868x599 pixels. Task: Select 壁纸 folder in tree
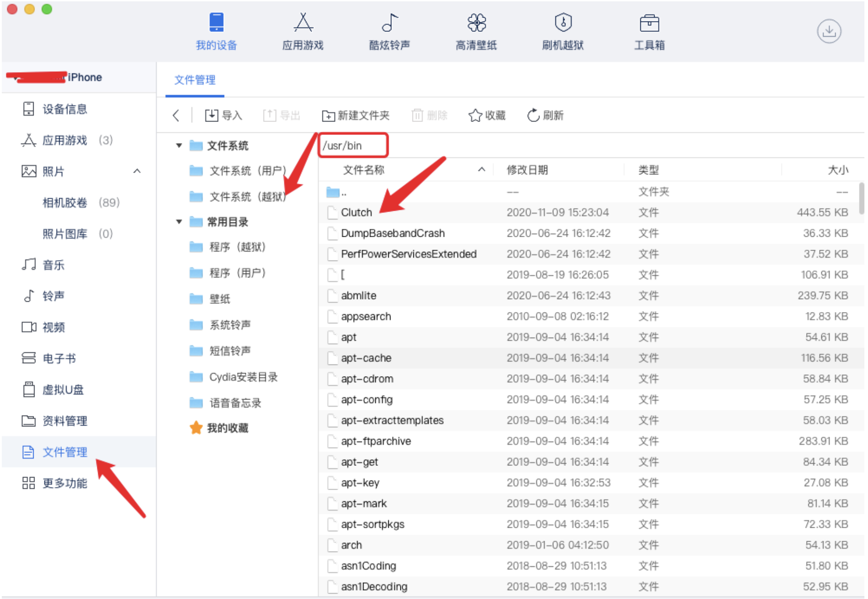pos(210,299)
